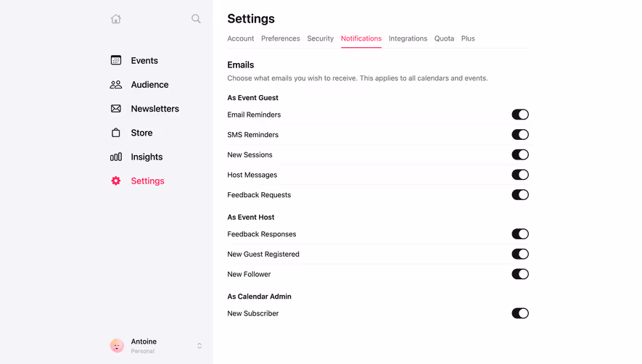Click the Email Reminders label
Screen dimensions: 642x364
(254, 115)
